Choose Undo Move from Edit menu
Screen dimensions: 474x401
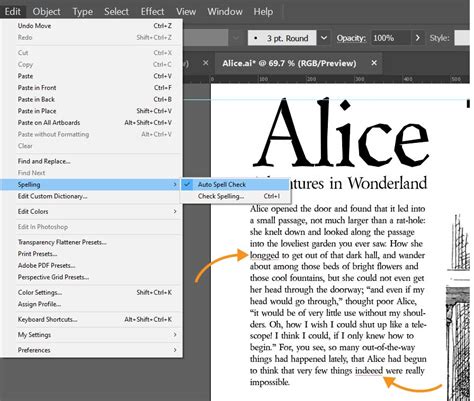[x=91, y=26]
